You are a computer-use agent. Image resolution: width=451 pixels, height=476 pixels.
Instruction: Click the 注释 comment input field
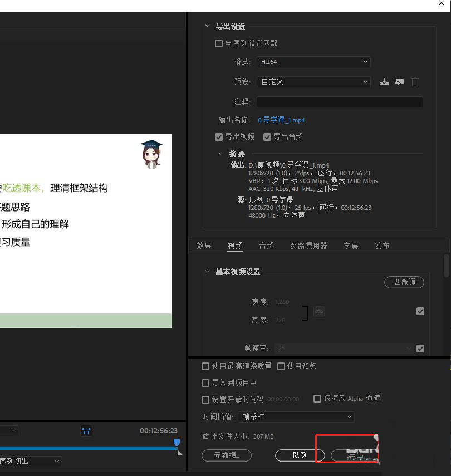pos(339,102)
